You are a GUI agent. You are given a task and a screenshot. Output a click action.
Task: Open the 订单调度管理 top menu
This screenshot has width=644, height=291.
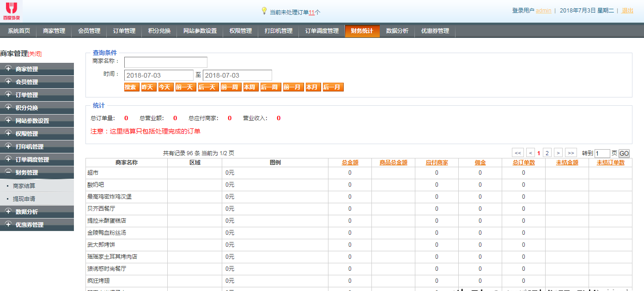(x=322, y=31)
